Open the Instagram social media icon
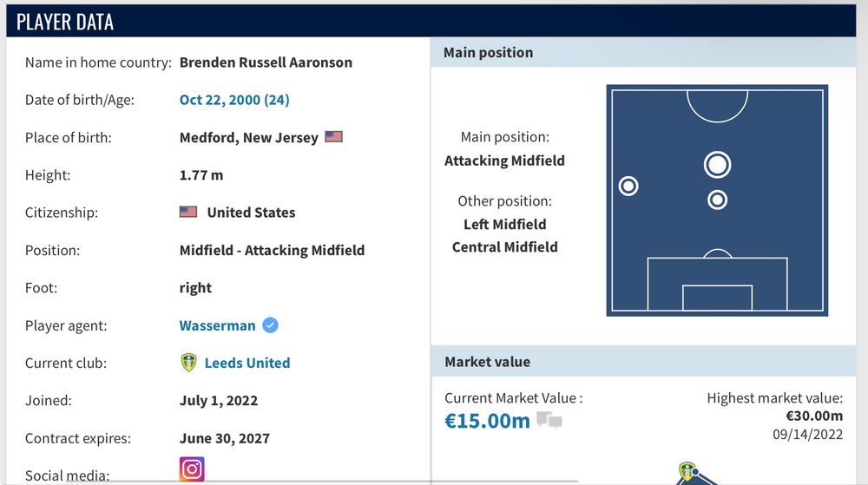 [x=192, y=469]
